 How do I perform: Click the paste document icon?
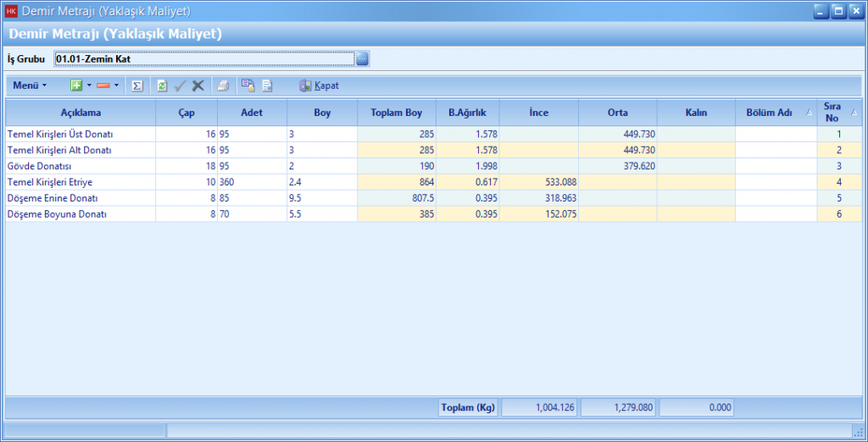click(266, 86)
